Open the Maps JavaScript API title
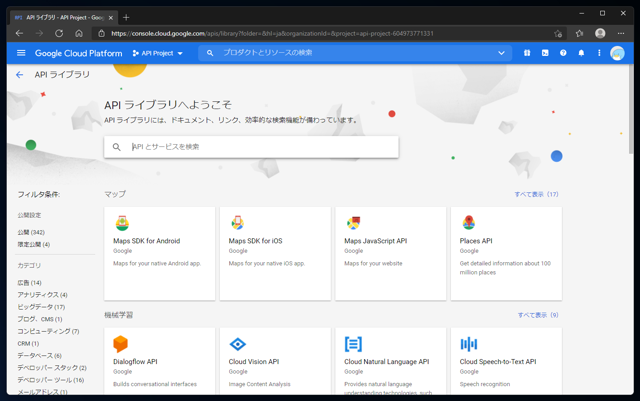Image resolution: width=640 pixels, height=401 pixels. [x=376, y=241]
